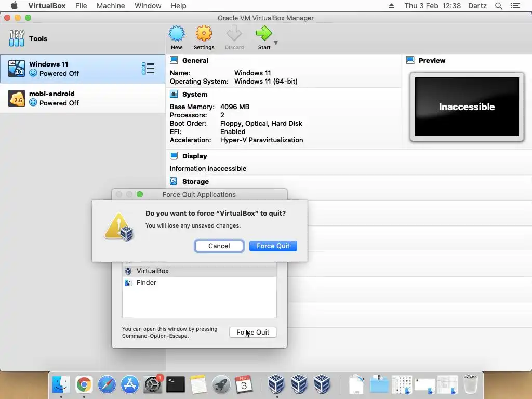
Task: Open the blue folder stack in Dock
Action: click(379, 384)
